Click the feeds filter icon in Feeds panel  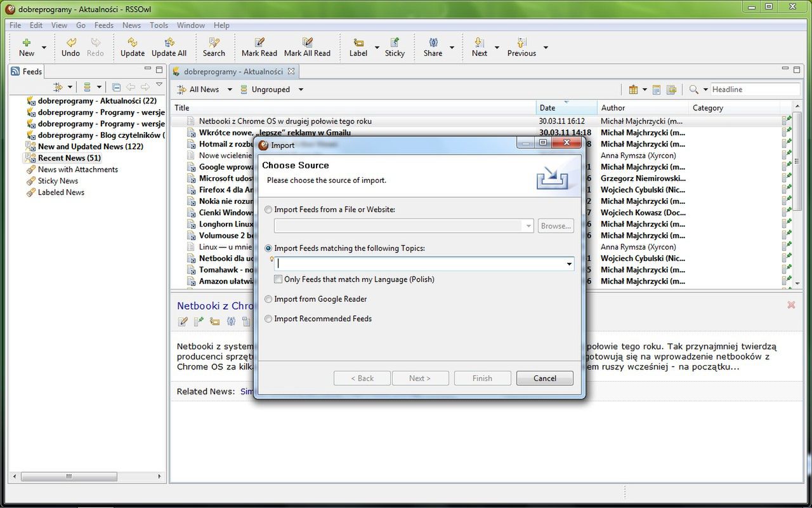58,87
